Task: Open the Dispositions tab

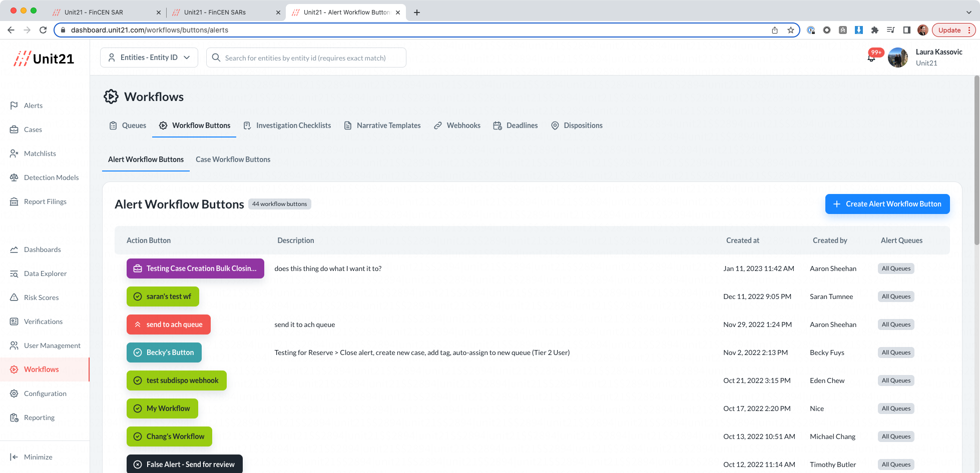Action: pyautogui.click(x=577, y=125)
